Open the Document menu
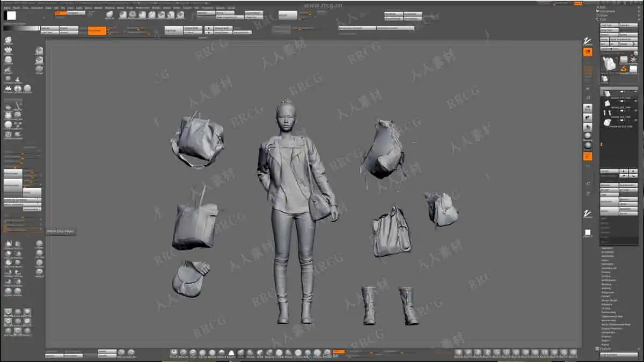The height and width of the screenshot is (362, 644). coord(36,8)
